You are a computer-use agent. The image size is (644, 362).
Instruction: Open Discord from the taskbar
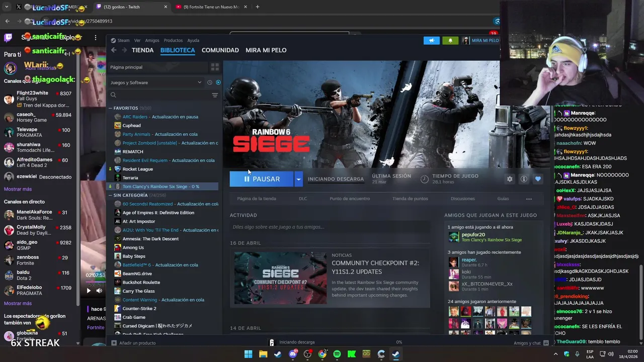[x=293, y=354]
